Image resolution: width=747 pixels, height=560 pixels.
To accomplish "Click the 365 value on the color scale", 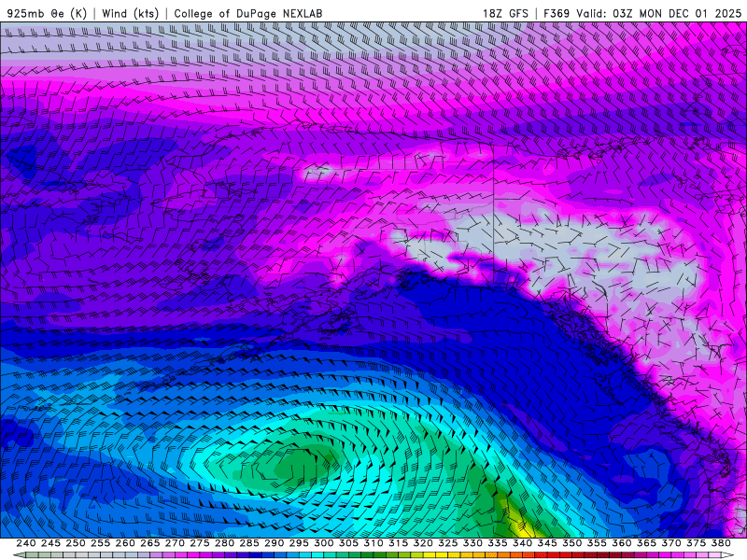I will point(646,543).
